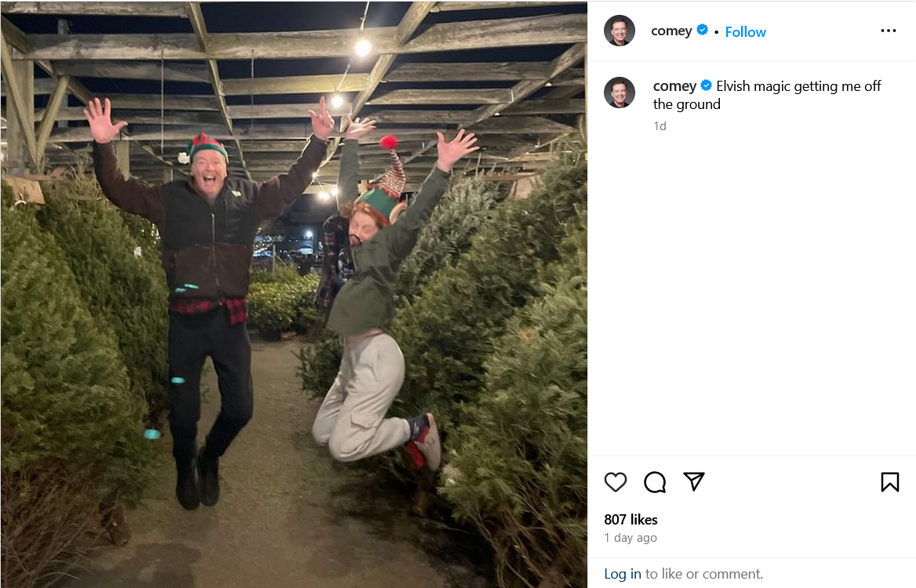Save post with the bookmark icon
Screen dimensions: 916x588
[889, 482]
